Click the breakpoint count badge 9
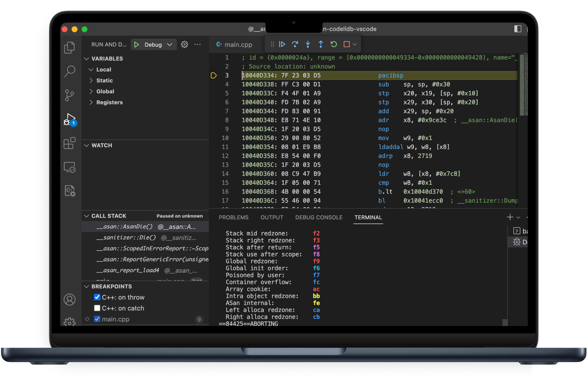The image size is (588, 383). click(x=199, y=319)
